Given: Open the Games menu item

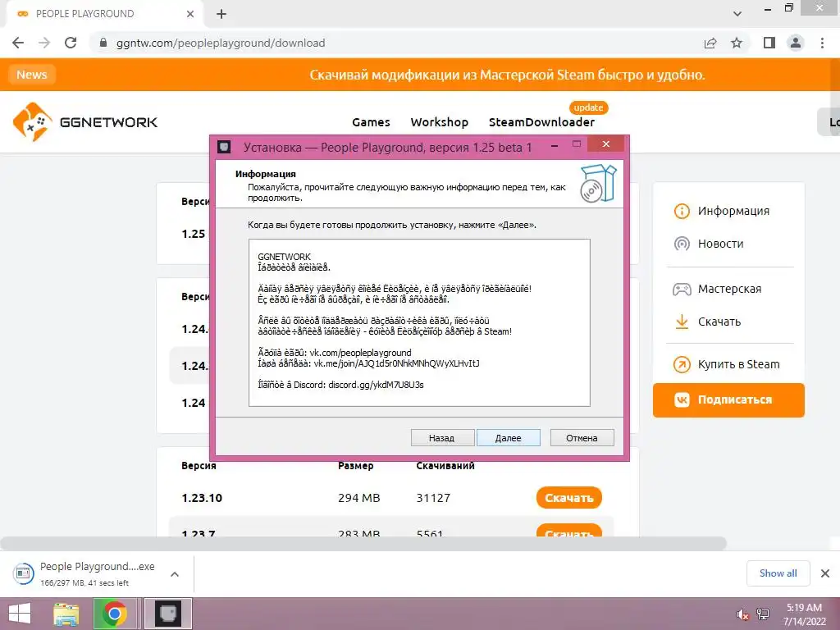Looking at the screenshot, I should (x=371, y=122).
